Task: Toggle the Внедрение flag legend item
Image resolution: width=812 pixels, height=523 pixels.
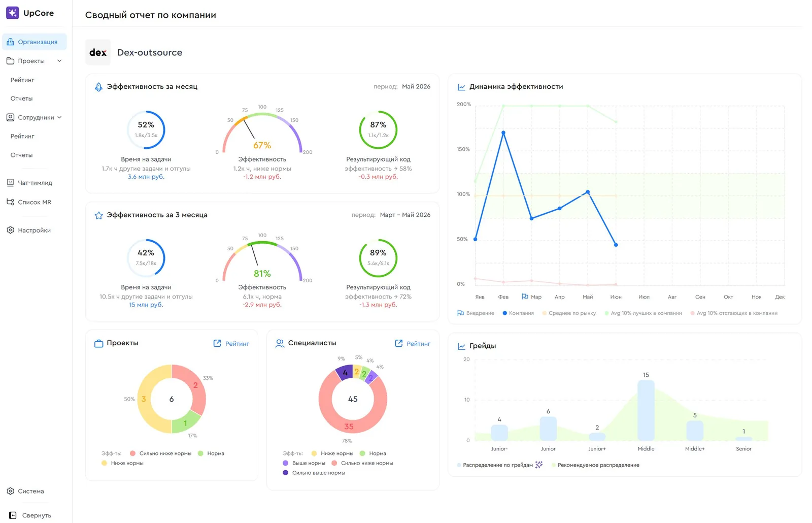Action: pyautogui.click(x=476, y=313)
